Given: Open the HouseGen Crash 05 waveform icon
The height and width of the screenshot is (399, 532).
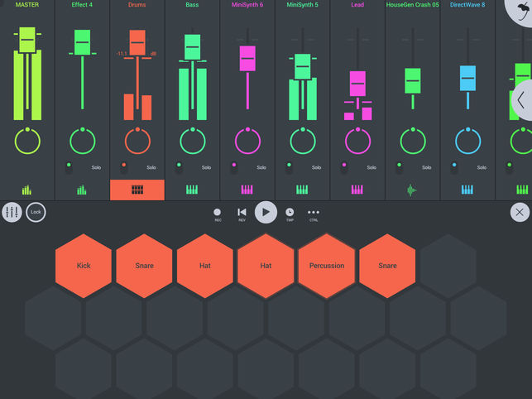Looking at the screenshot, I should coord(411,190).
